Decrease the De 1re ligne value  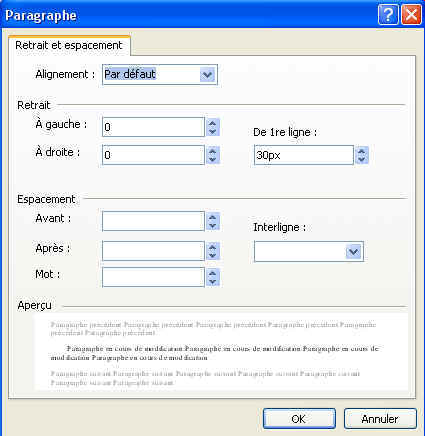362,159
